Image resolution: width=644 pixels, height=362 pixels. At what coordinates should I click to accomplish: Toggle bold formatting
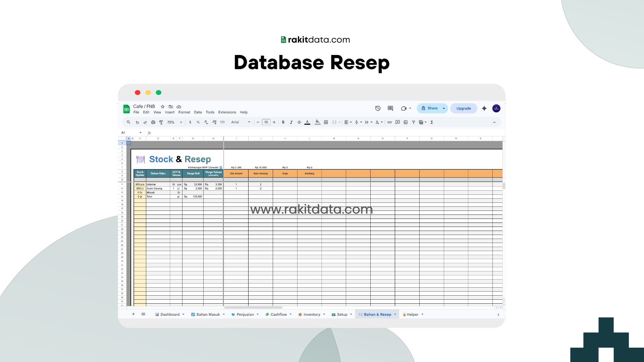click(x=283, y=122)
